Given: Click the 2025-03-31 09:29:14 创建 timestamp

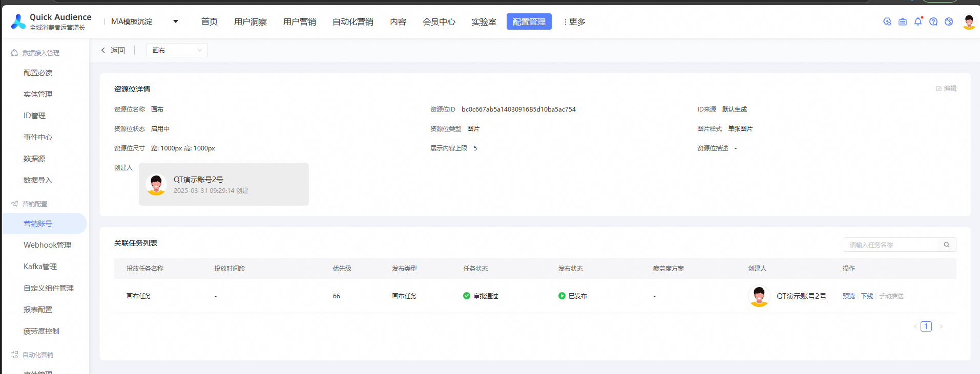Looking at the screenshot, I should 211,191.
